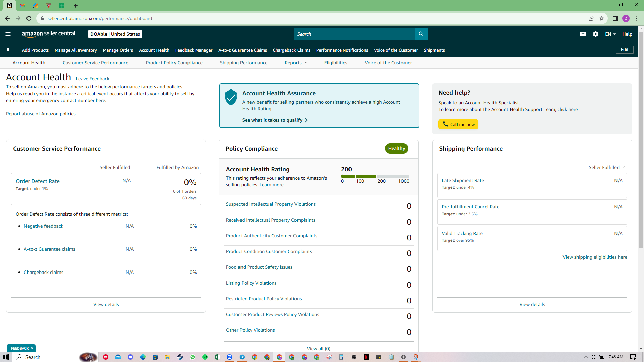Select Manage All Inventory menu item
644x362 pixels.
click(75, 50)
